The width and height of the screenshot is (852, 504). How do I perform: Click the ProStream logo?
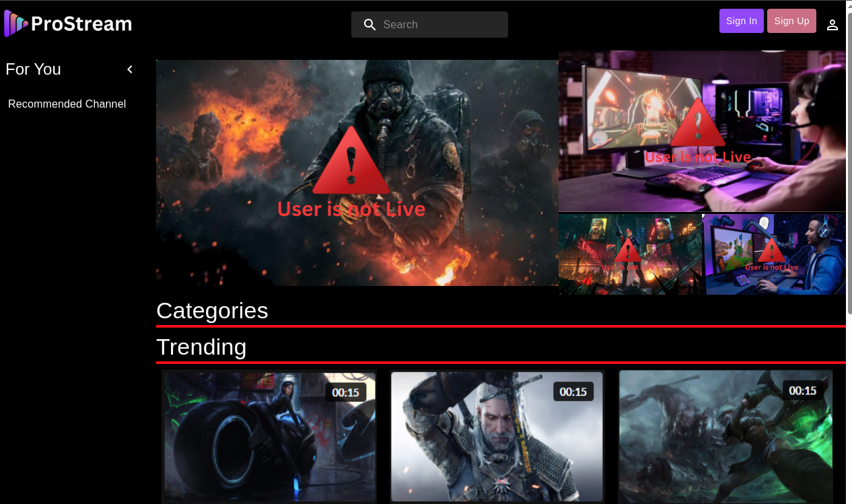[x=67, y=23]
